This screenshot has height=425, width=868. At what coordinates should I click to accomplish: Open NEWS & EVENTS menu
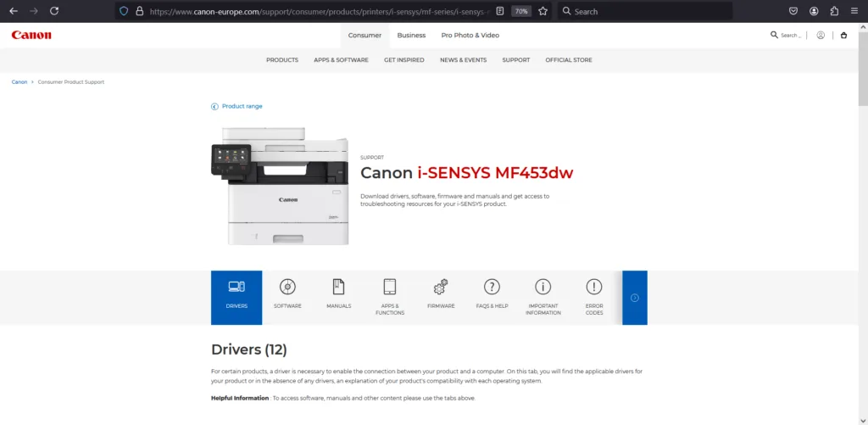(x=464, y=60)
